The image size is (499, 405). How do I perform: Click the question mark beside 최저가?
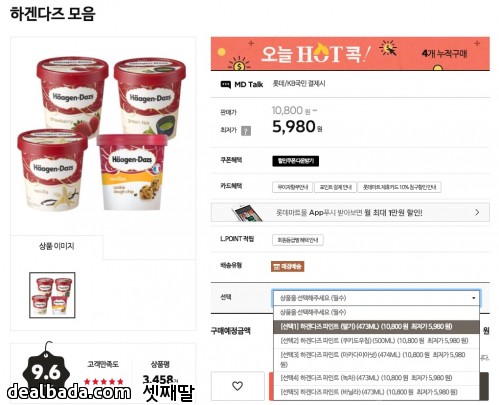[x=246, y=131]
